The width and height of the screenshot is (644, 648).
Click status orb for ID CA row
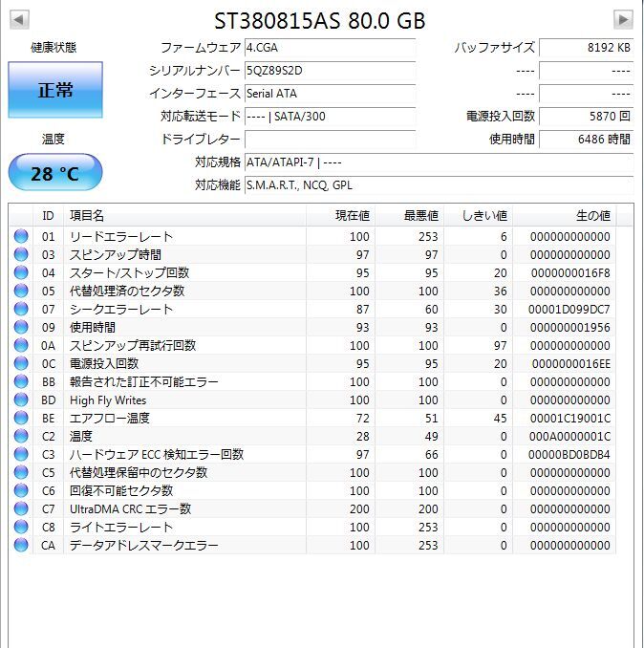[21, 545]
